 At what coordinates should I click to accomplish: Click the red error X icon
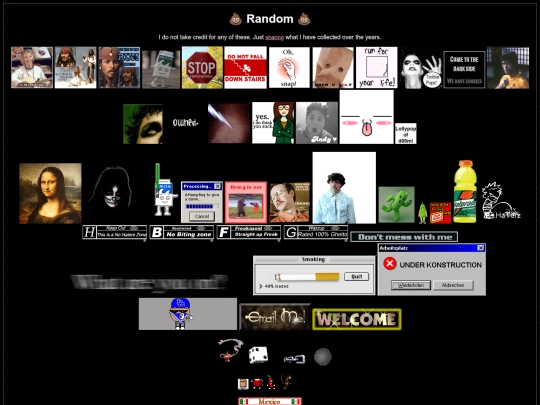(x=390, y=264)
